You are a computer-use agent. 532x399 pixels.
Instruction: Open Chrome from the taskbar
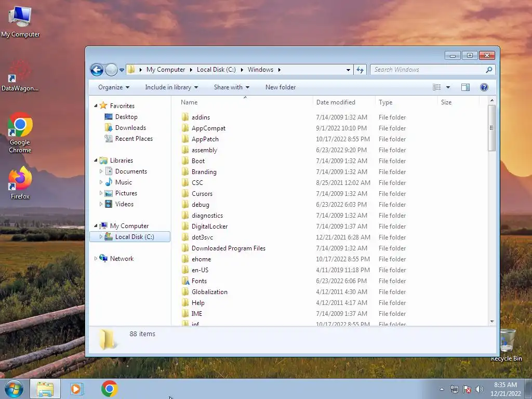pyautogui.click(x=109, y=389)
